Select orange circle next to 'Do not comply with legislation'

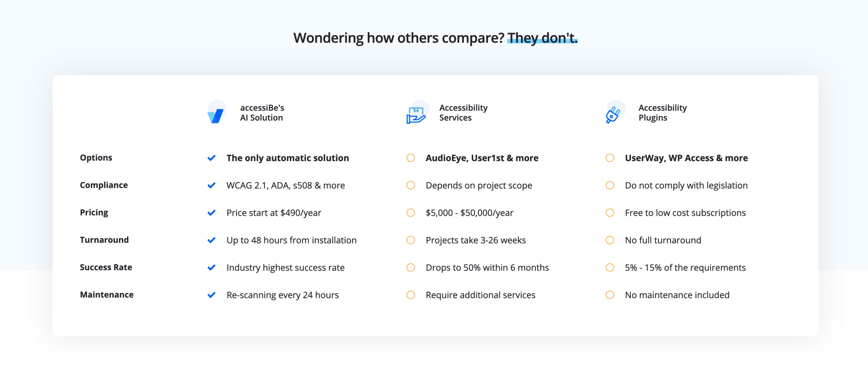pyautogui.click(x=610, y=185)
